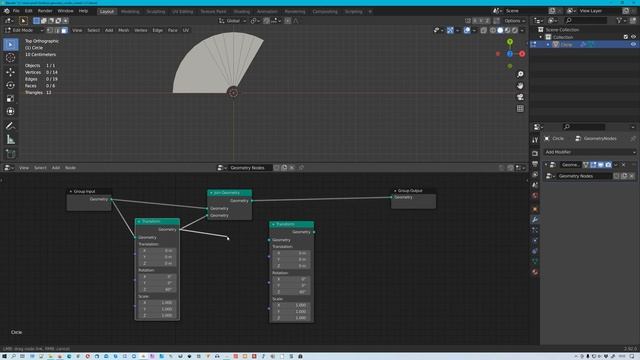Select vertex selection mode
The height and width of the screenshot is (360, 640).
tap(50, 30)
